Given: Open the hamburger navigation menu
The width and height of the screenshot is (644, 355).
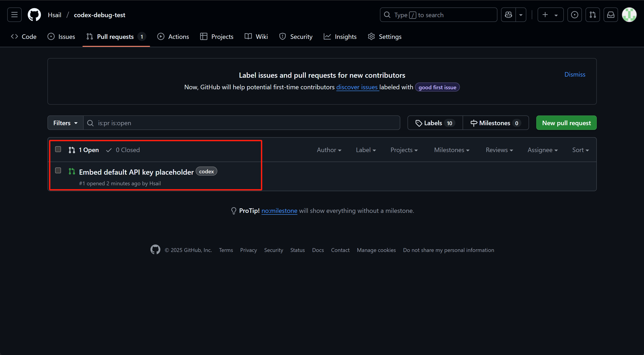Looking at the screenshot, I should 14,15.
